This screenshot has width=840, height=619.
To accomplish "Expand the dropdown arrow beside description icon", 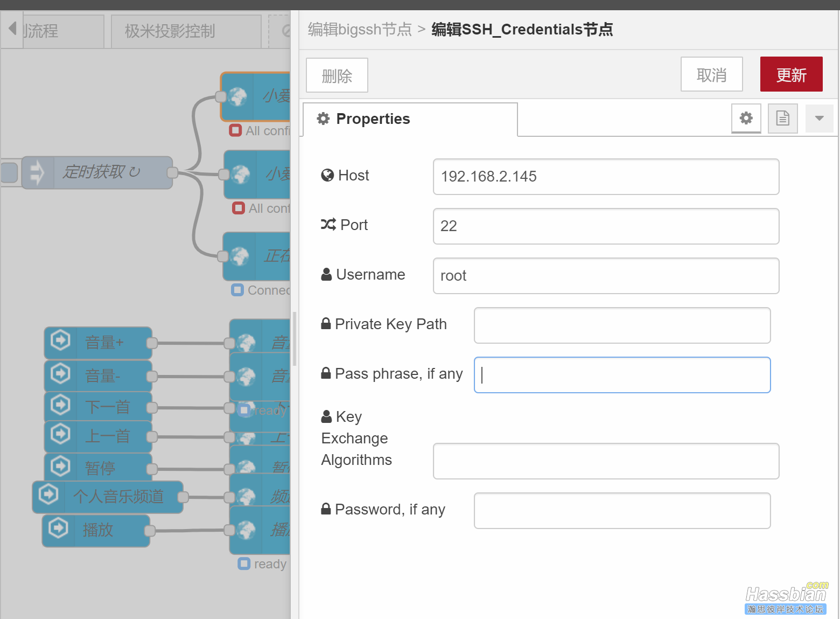I will click(819, 118).
